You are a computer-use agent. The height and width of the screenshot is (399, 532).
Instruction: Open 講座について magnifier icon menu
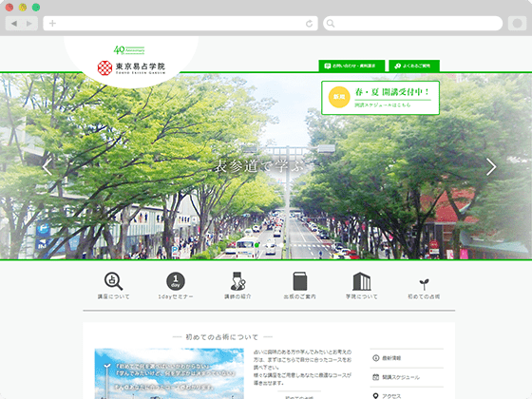click(x=114, y=286)
